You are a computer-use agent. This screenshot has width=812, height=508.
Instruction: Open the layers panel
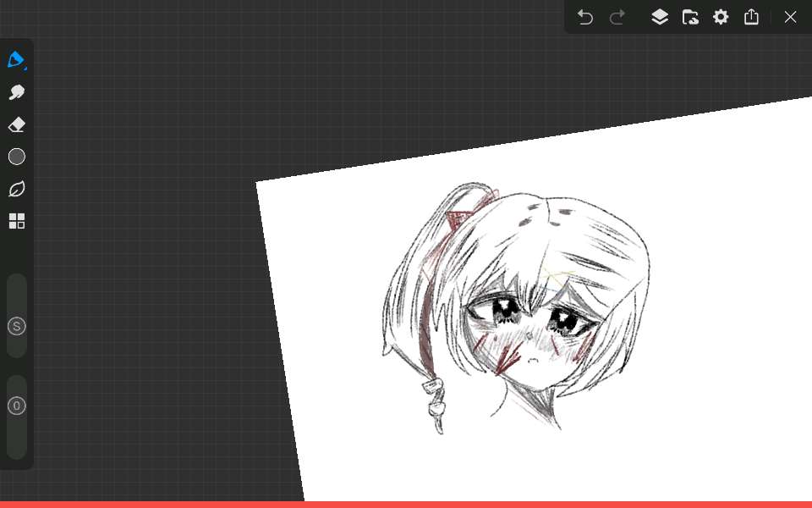pos(660,17)
